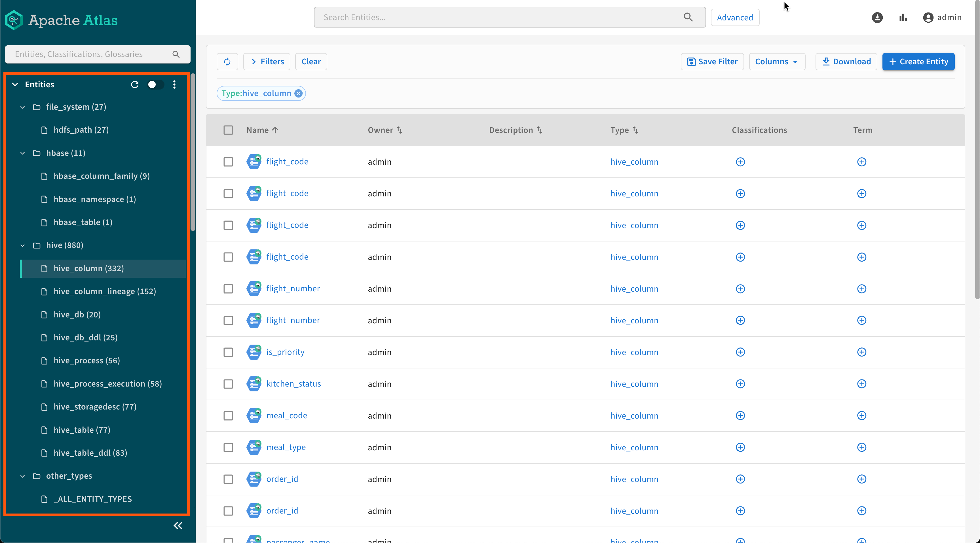
Task: Select hive_table in the entity tree
Action: tap(82, 430)
